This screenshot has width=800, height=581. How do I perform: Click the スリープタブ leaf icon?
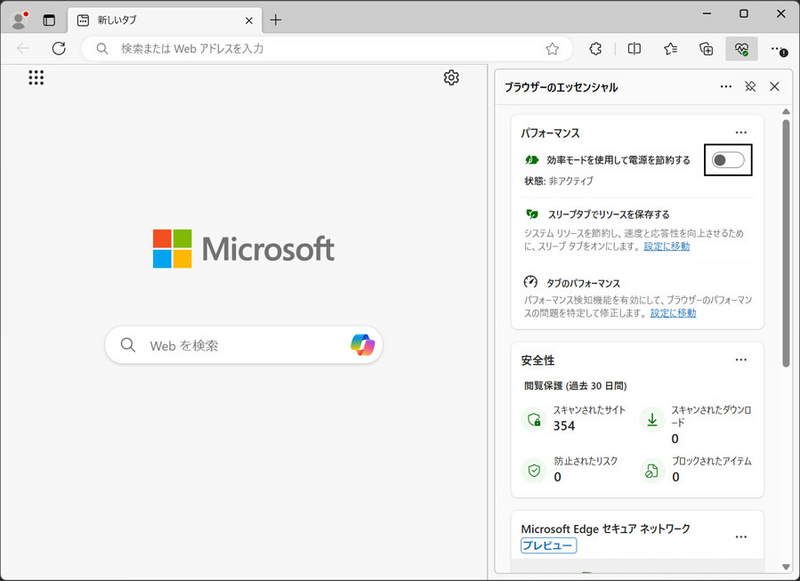coord(532,214)
